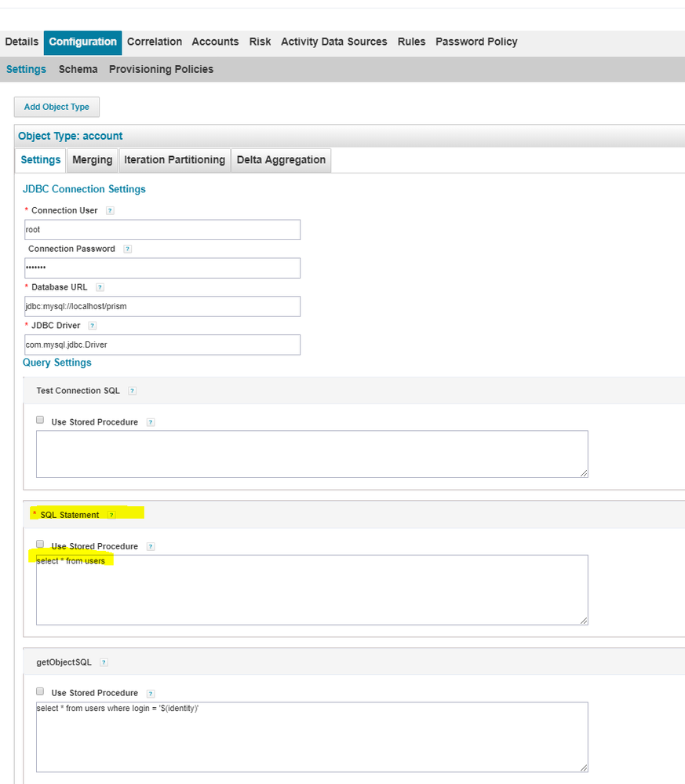Viewport: 685px width, 784px height.
Task: Toggle Use Stored Procedure under SQL Statement
Action: [x=40, y=545]
